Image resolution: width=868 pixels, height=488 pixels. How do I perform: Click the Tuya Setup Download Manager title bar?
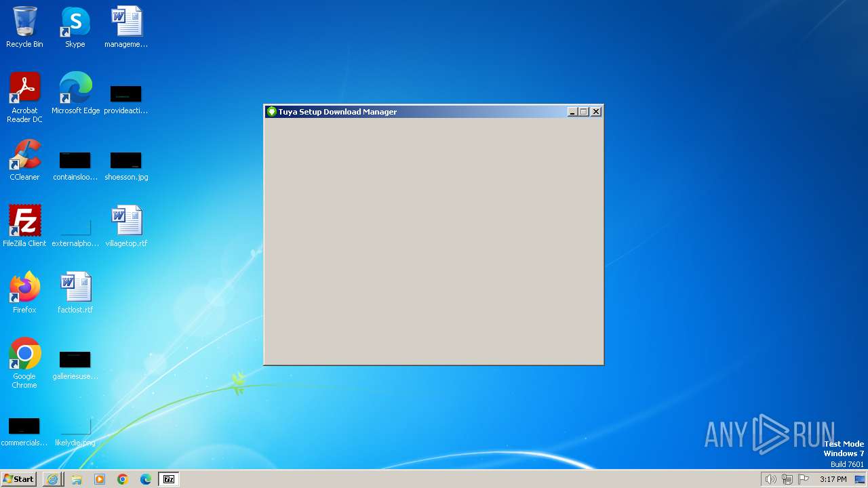pyautogui.click(x=433, y=112)
